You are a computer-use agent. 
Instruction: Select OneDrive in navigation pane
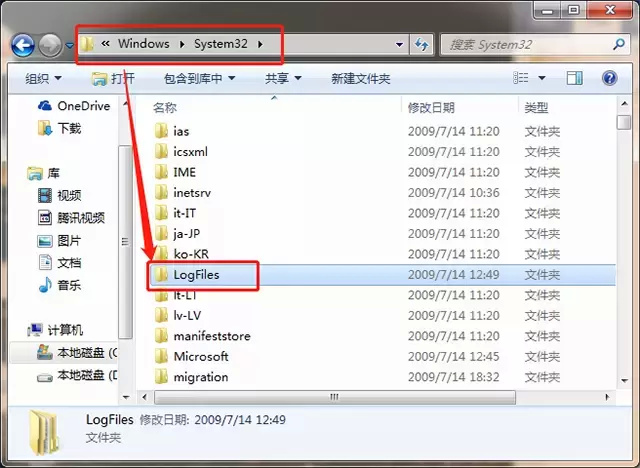click(x=74, y=106)
